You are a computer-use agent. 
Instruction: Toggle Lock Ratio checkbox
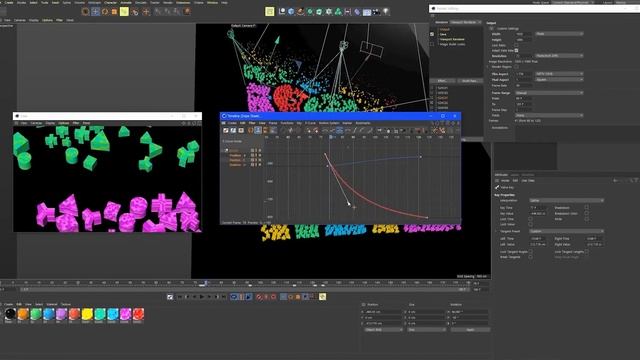coord(516,45)
